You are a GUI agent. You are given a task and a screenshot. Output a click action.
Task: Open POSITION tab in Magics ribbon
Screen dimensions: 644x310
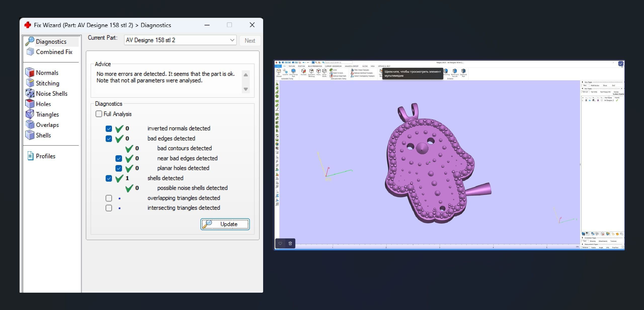coord(301,66)
